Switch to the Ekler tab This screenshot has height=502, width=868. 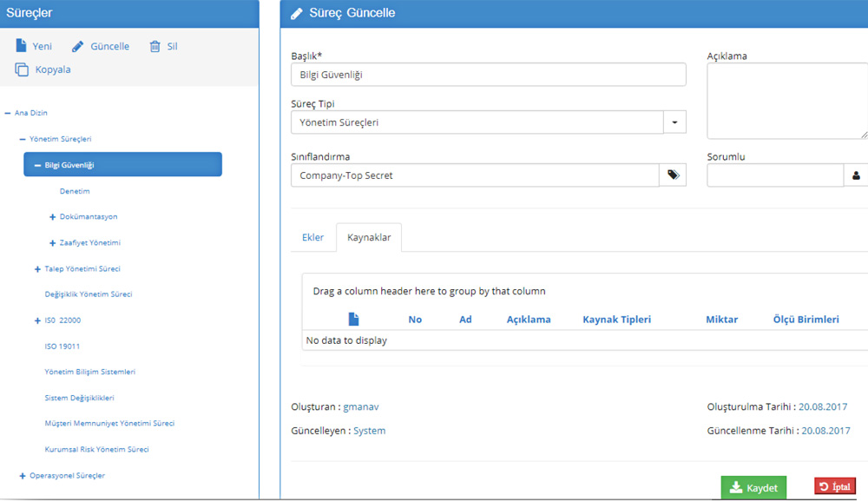click(312, 237)
